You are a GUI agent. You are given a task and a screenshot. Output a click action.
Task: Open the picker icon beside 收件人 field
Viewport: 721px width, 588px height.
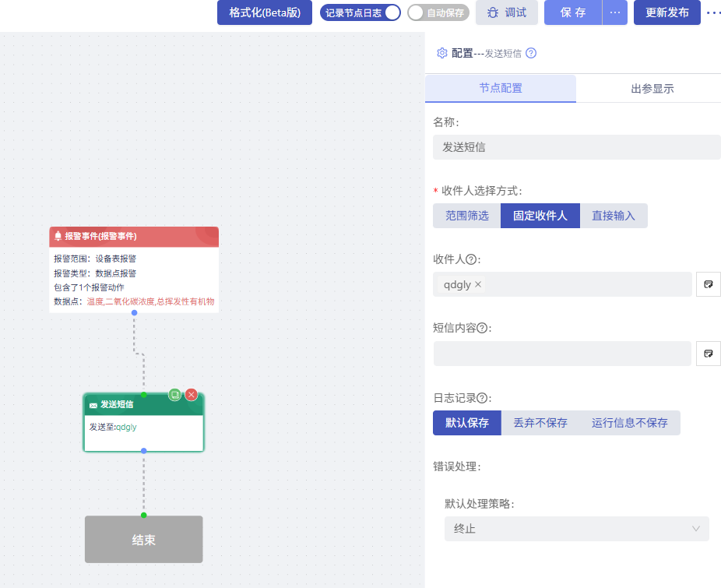pos(708,284)
